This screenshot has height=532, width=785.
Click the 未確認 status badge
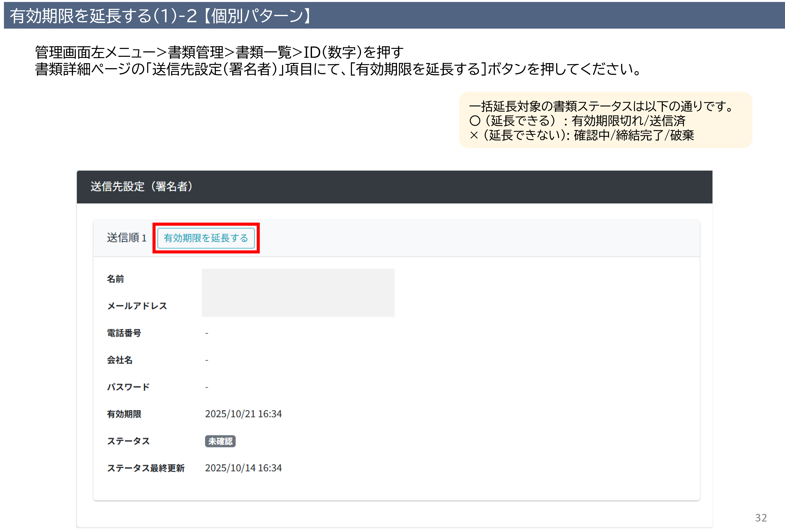[220, 441]
